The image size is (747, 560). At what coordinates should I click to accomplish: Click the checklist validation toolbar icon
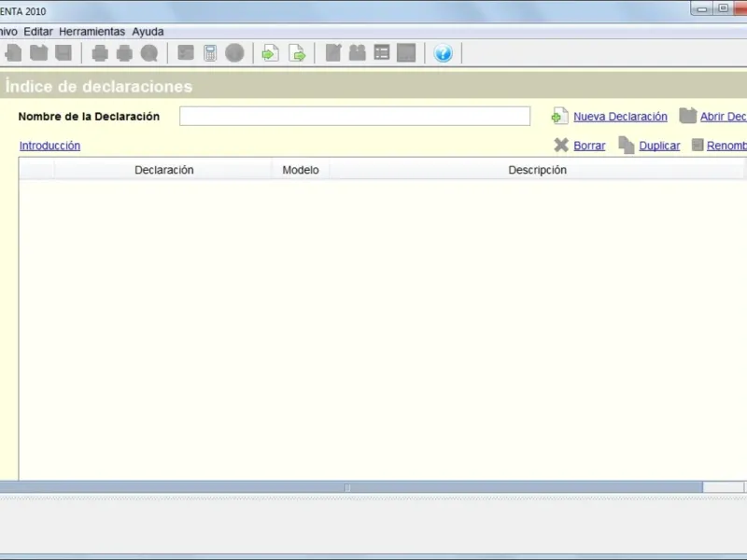(185, 52)
